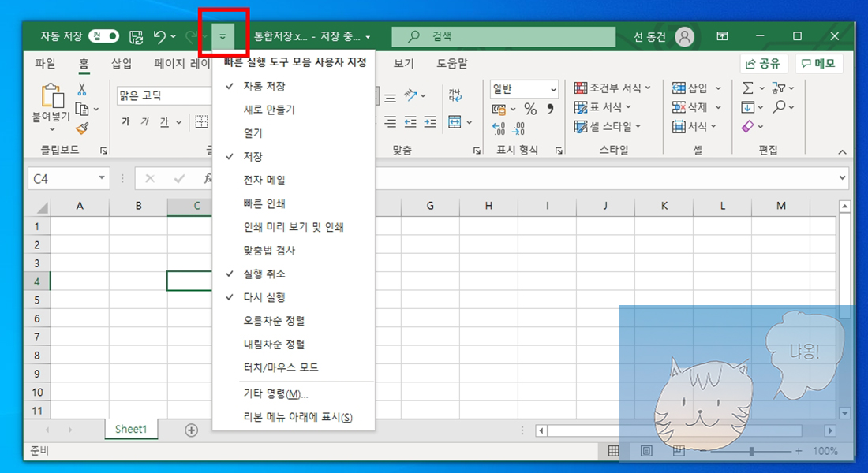Check 전자 메일 in the menu
Screen dimensions: 868x473
294,180
